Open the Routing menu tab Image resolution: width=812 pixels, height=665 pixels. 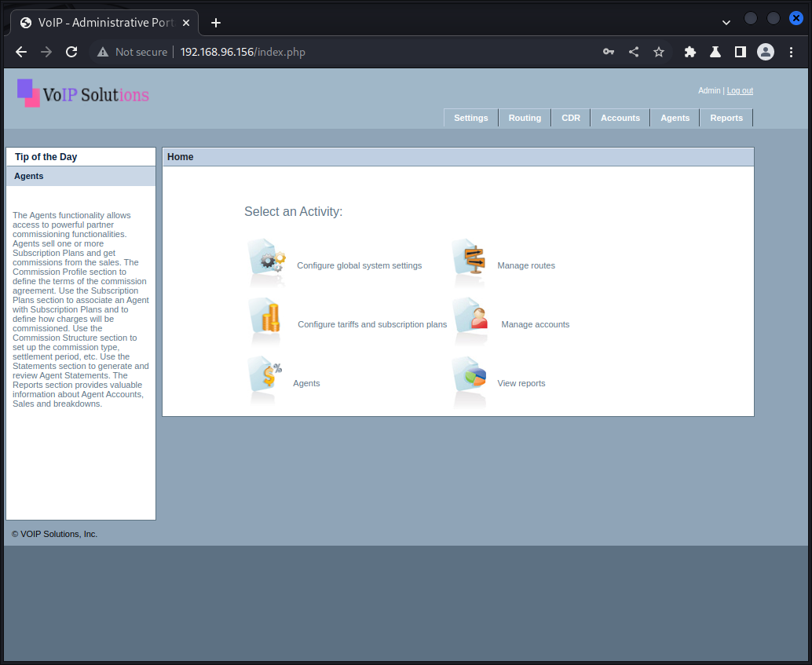pos(525,118)
